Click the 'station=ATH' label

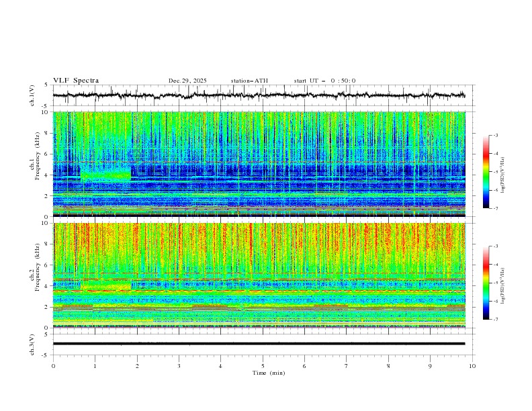tap(249, 81)
